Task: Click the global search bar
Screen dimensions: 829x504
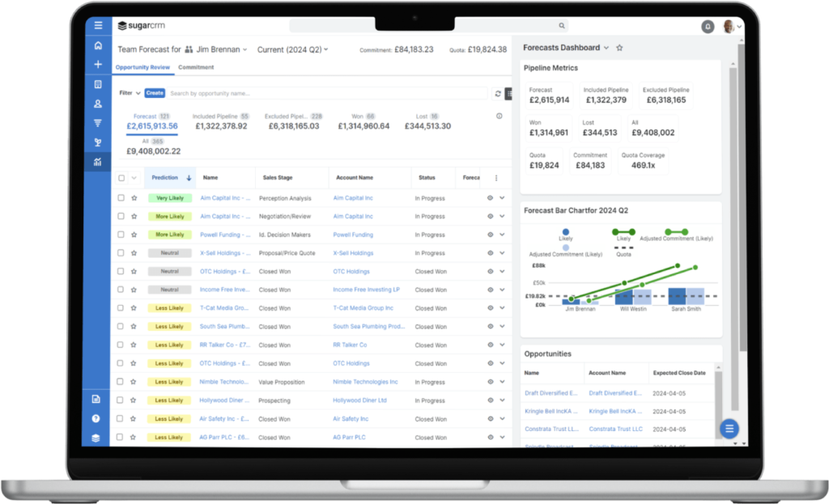Action: coord(428,25)
